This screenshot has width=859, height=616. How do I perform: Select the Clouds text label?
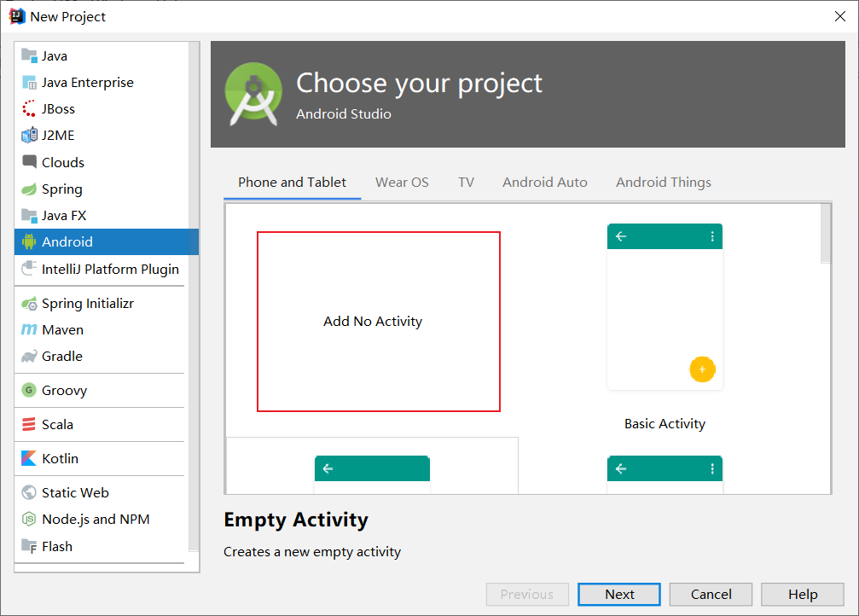coord(63,163)
